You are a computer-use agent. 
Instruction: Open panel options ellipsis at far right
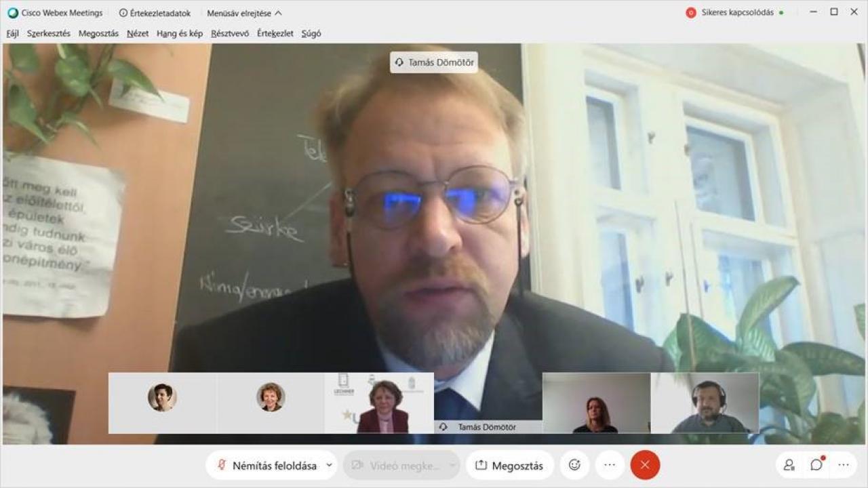click(844, 465)
